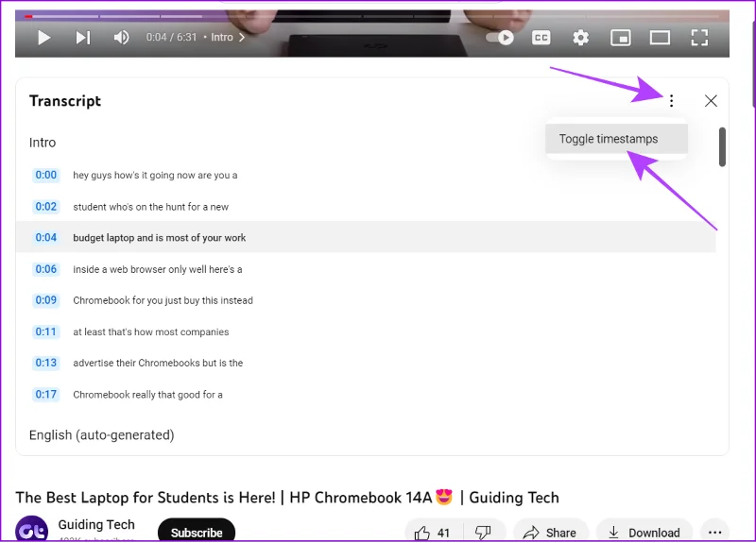
Task: Expand the Intro chapter chevron
Action: (x=242, y=37)
